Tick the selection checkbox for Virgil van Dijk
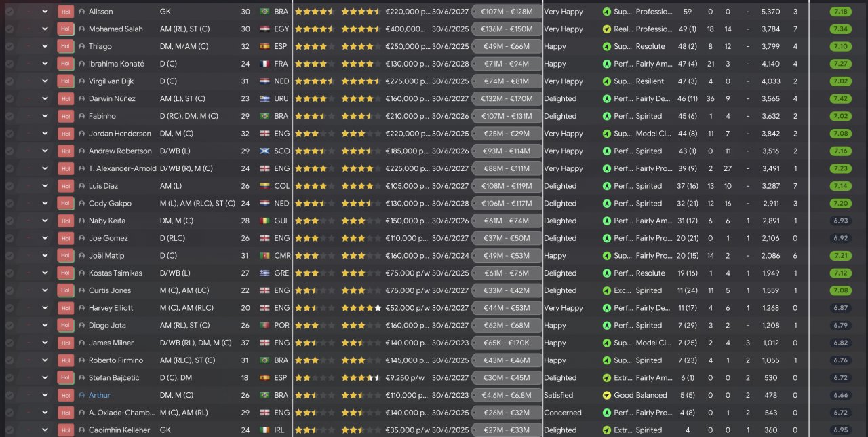 (x=9, y=81)
